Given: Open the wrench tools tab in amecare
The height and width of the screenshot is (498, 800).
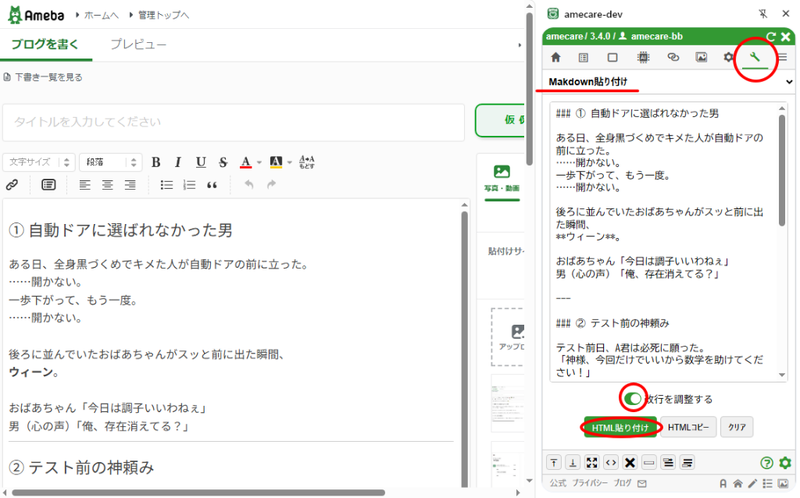Looking at the screenshot, I should (x=755, y=58).
